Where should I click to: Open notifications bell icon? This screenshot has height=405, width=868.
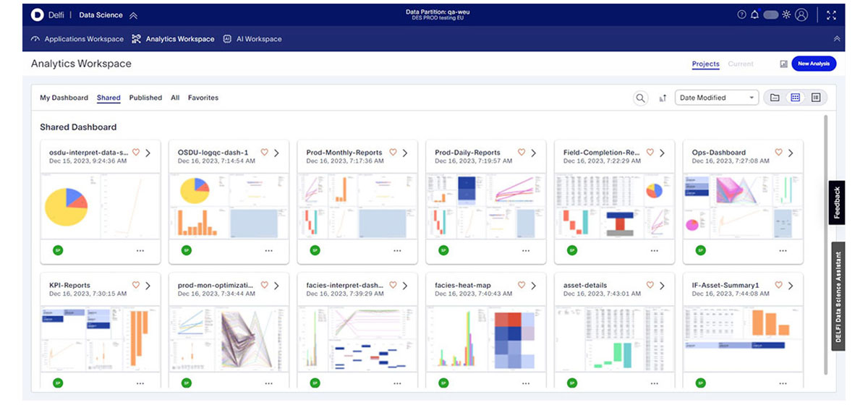(x=754, y=14)
